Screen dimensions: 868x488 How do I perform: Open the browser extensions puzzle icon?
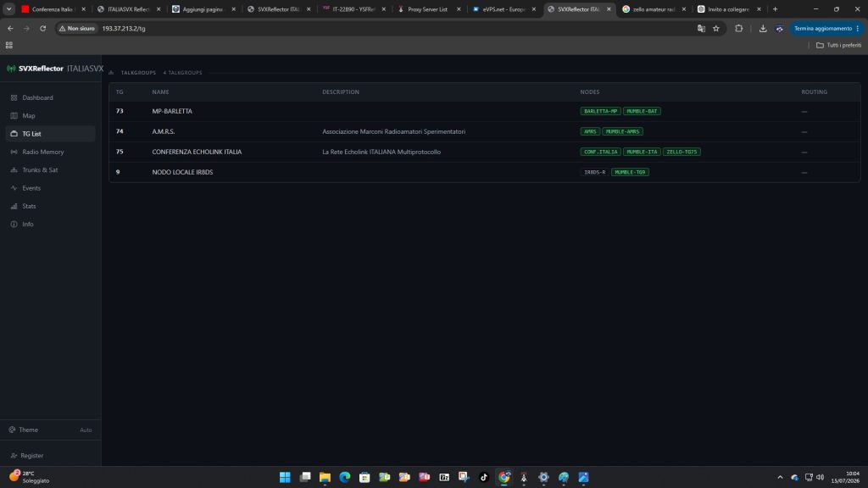coord(738,28)
